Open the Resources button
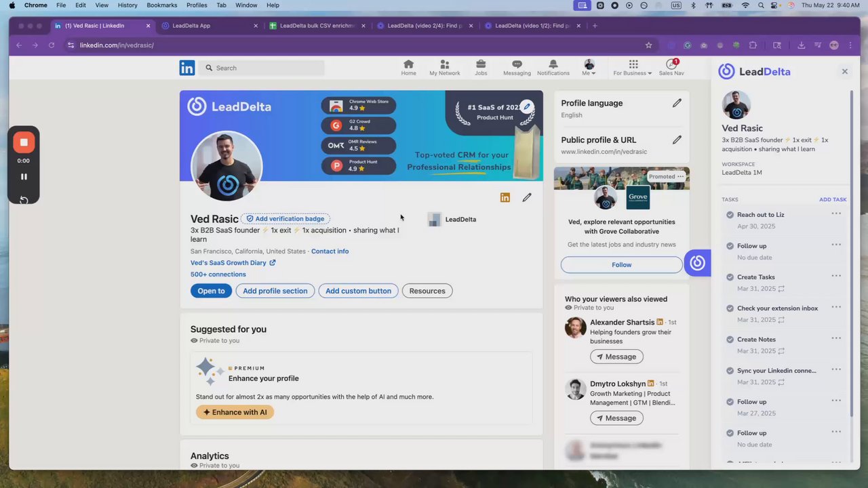 coord(427,291)
